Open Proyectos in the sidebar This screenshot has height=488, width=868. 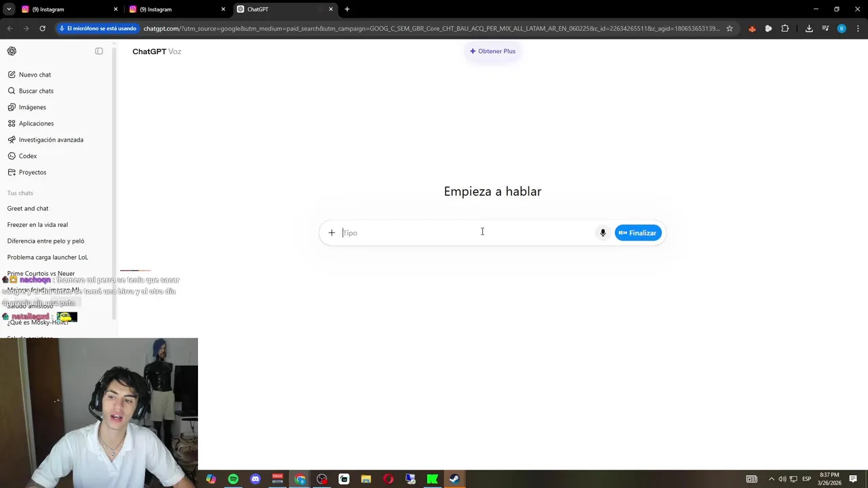click(32, 172)
